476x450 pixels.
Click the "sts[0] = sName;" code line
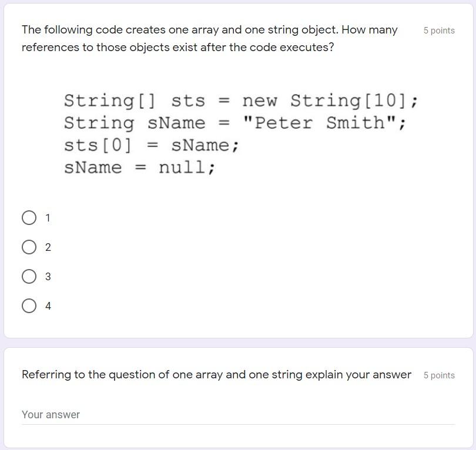152,145
